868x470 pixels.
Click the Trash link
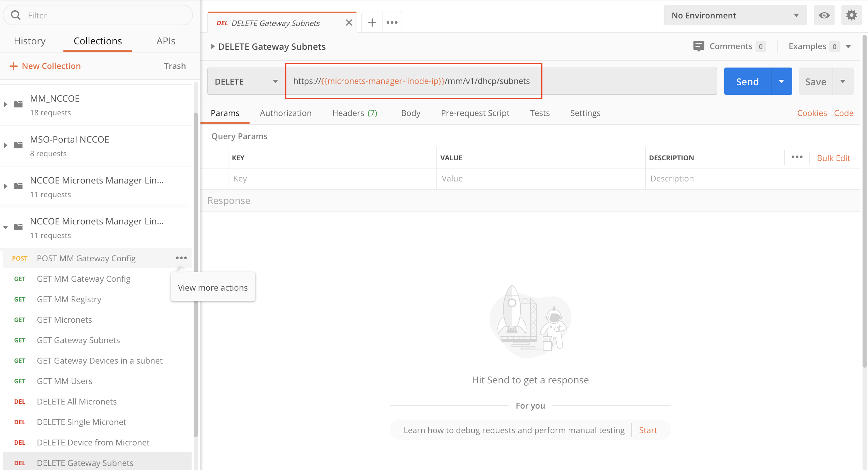click(x=175, y=66)
